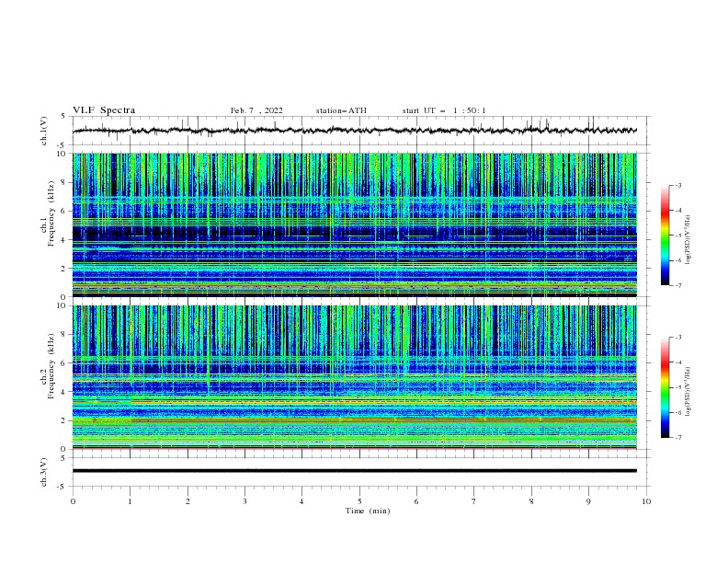
Task: Click time axis tick label "7"
Action: click(474, 501)
